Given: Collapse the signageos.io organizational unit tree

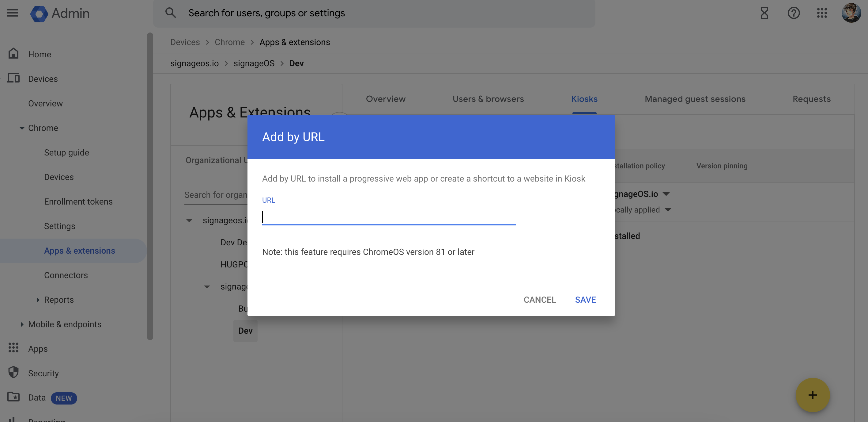Looking at the screenshot, I should coord(189,220).
